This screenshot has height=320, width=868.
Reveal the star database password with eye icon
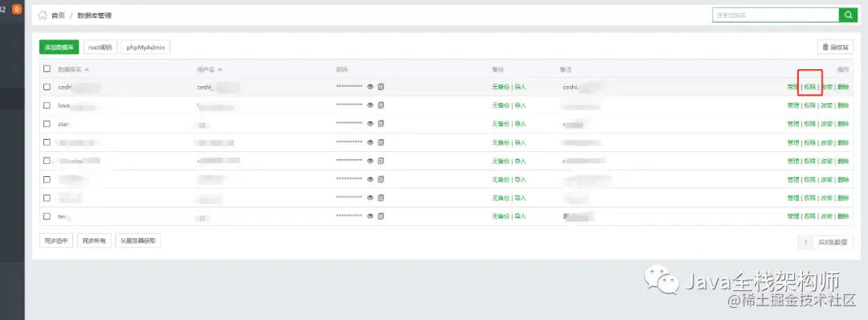coord(371,124)
